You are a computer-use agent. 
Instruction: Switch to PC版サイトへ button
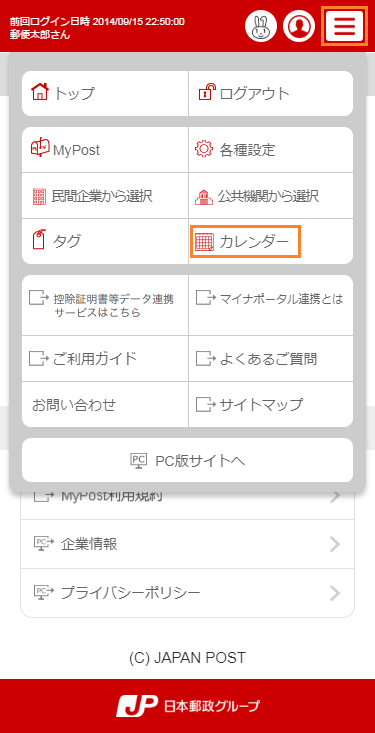(188, 460)
